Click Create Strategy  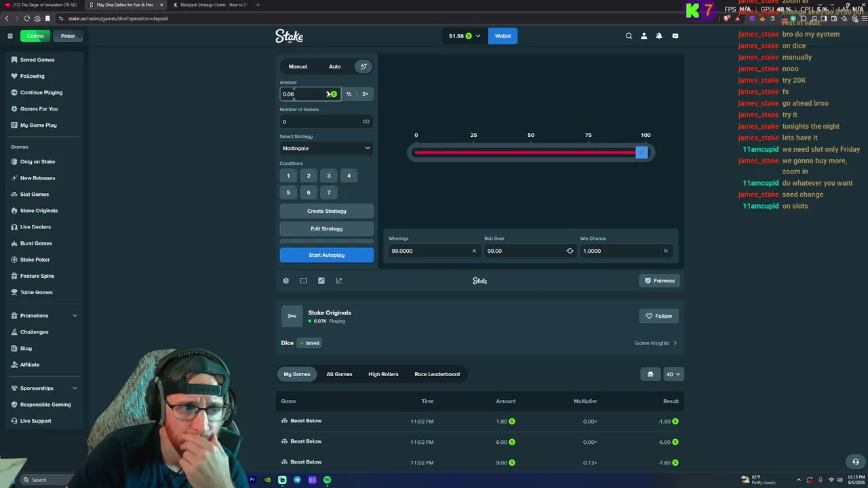[327, 211]
